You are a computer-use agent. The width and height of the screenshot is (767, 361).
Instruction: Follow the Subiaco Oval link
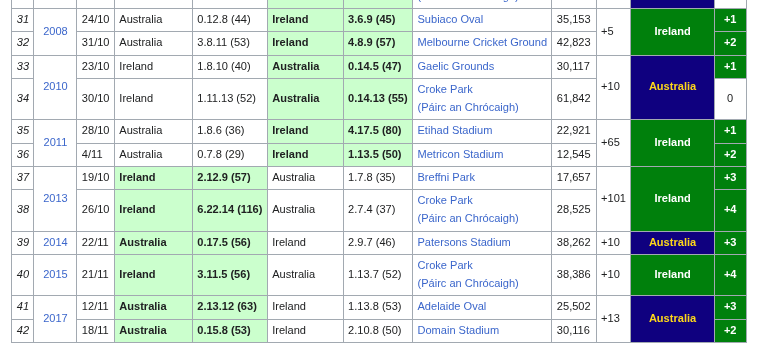450,20
